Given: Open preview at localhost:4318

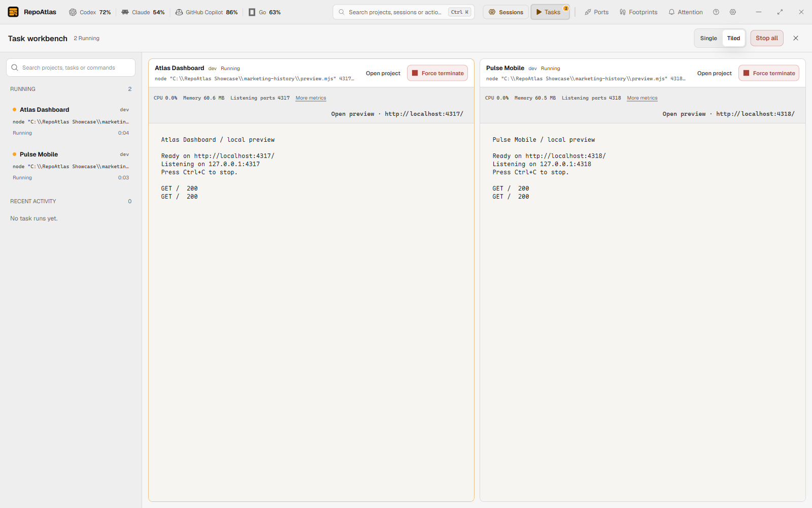Looking at the screenshot, I should point(729,114).
